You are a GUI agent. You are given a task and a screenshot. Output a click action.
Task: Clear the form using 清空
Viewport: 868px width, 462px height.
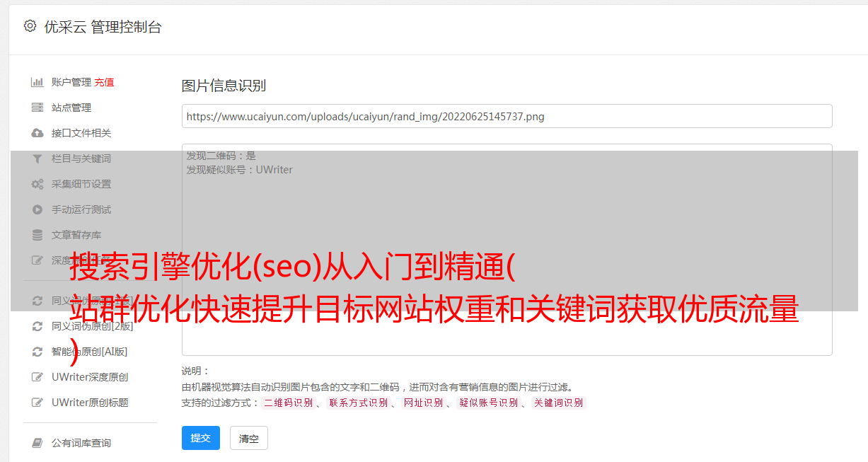tap(249, 438)
